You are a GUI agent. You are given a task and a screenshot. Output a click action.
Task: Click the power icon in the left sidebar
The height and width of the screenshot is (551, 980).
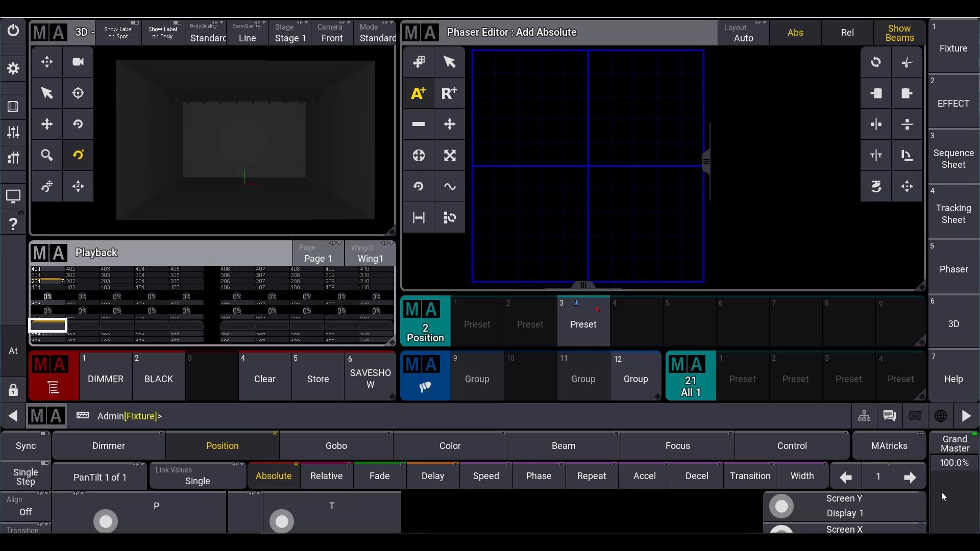click(x=13, y=31)
